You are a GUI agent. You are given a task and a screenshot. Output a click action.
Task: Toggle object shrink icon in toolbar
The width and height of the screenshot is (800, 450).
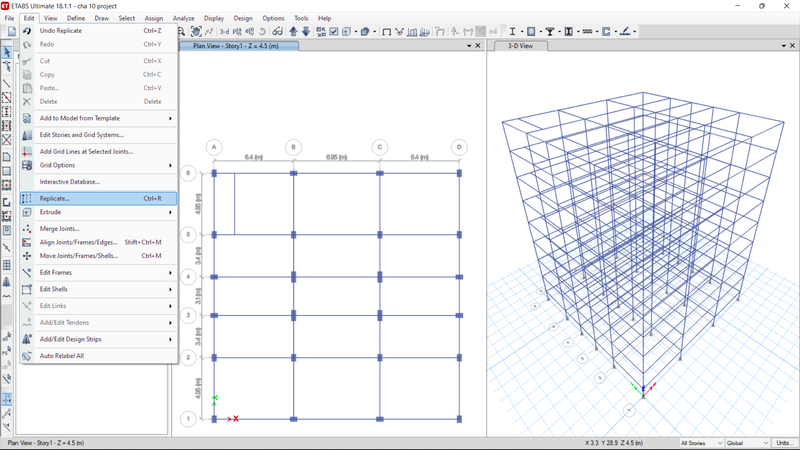(321, 32)
